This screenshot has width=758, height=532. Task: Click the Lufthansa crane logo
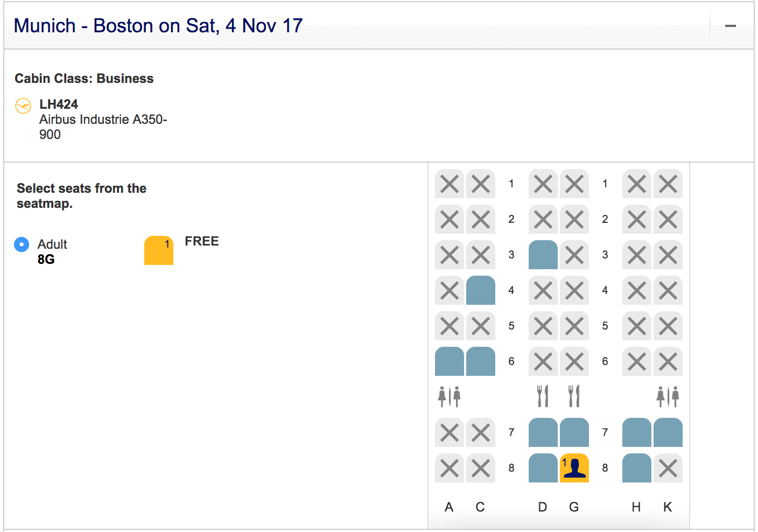tap(23, 106)
